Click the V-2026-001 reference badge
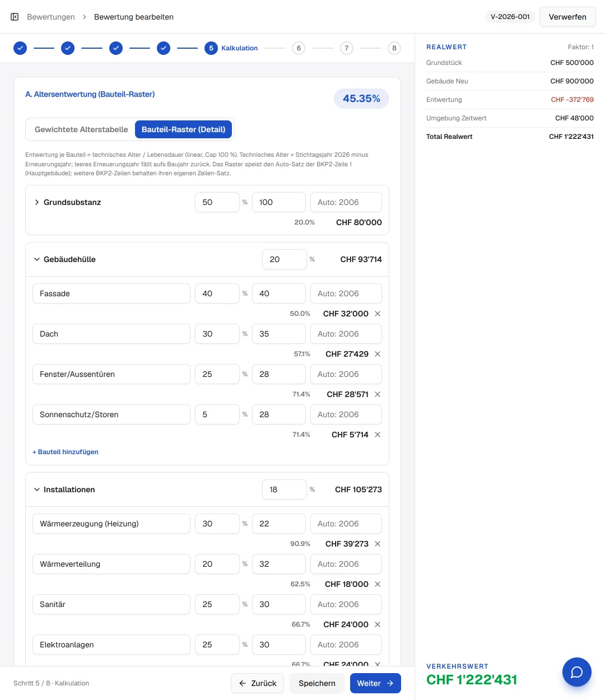Viewport: 605px width, 700px height. click(x=510, y=17)
